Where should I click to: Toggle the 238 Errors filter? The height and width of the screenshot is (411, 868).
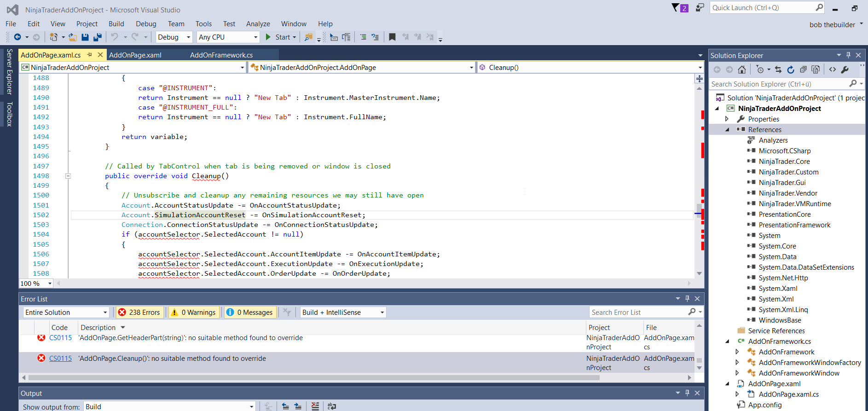(x=139, y=313)
